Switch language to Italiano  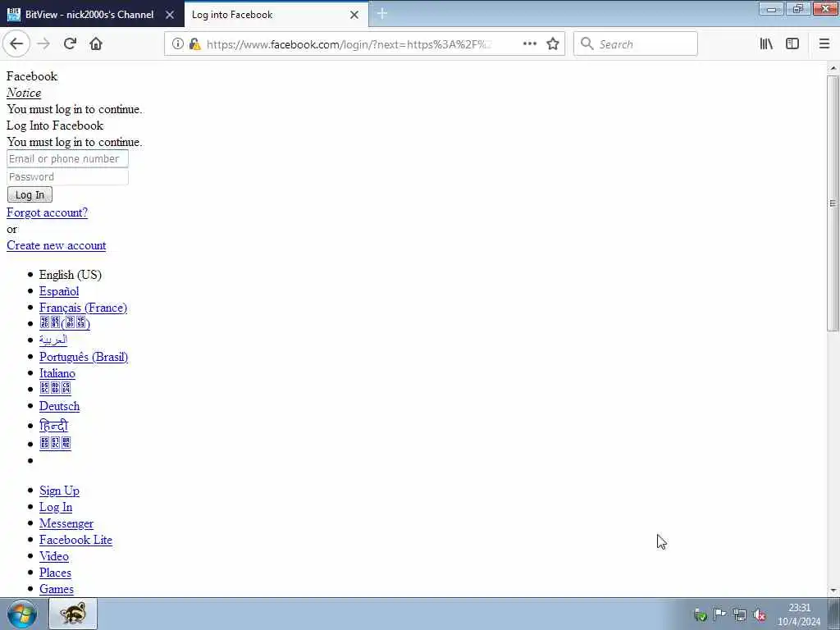57,373
